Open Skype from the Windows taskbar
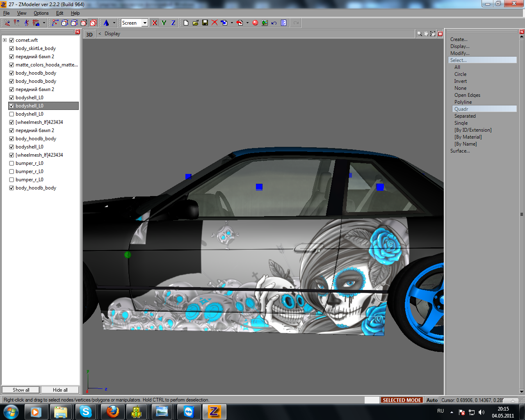The height and width of the screenshot is (420, 525). [86, 411]
